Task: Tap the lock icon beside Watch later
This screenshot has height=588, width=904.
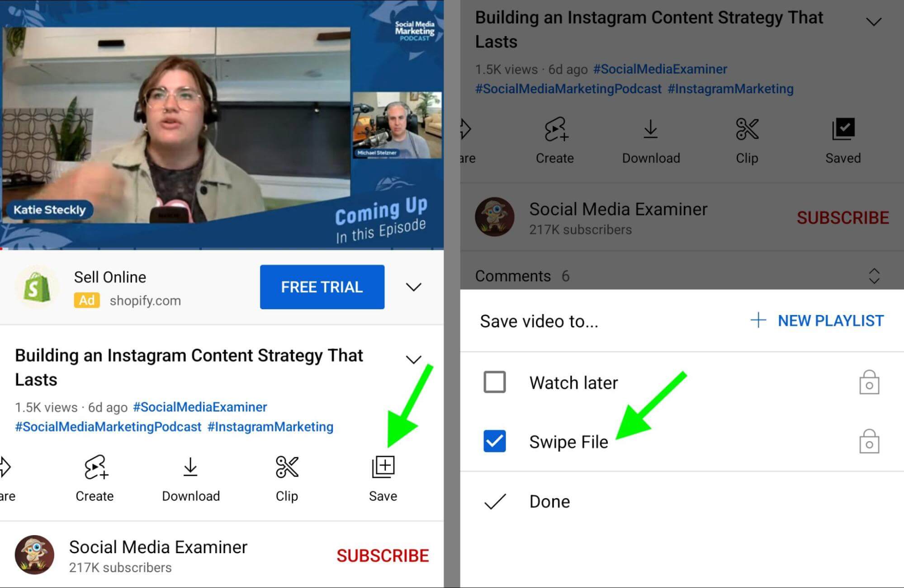Action: 869,382
